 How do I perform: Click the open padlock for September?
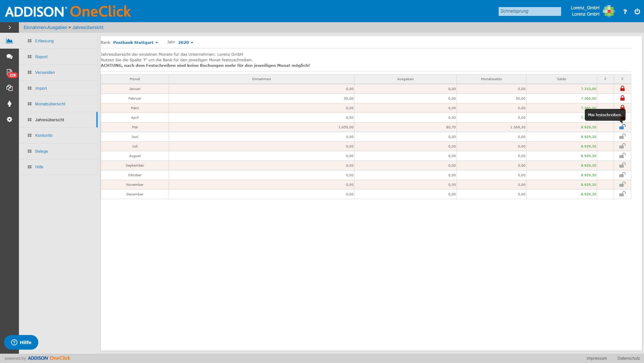622,165
